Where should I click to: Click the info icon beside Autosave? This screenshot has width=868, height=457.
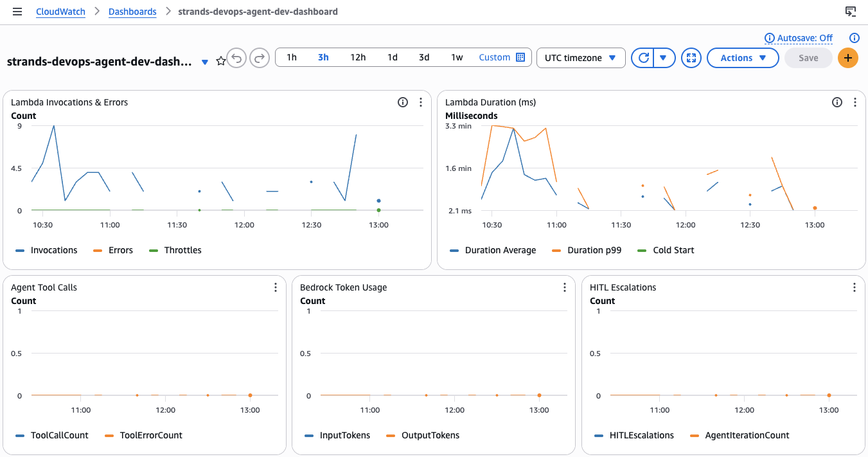point(854,38)
